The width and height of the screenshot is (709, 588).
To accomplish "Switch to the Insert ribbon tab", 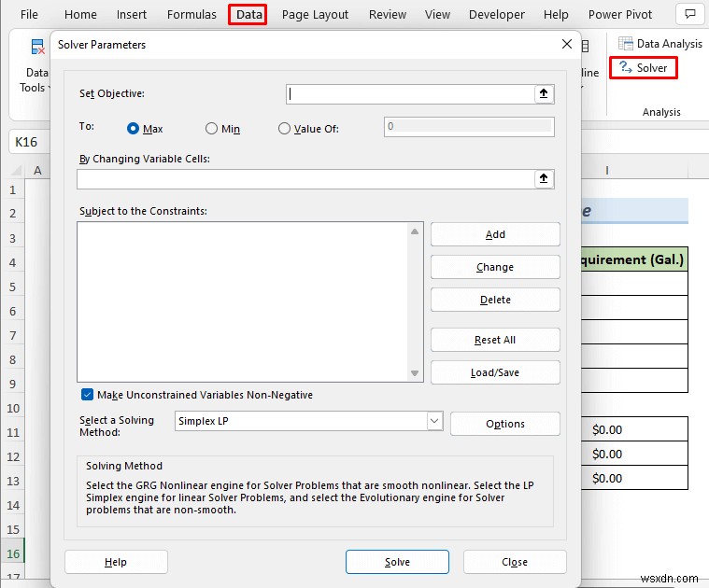I will 132,14.
